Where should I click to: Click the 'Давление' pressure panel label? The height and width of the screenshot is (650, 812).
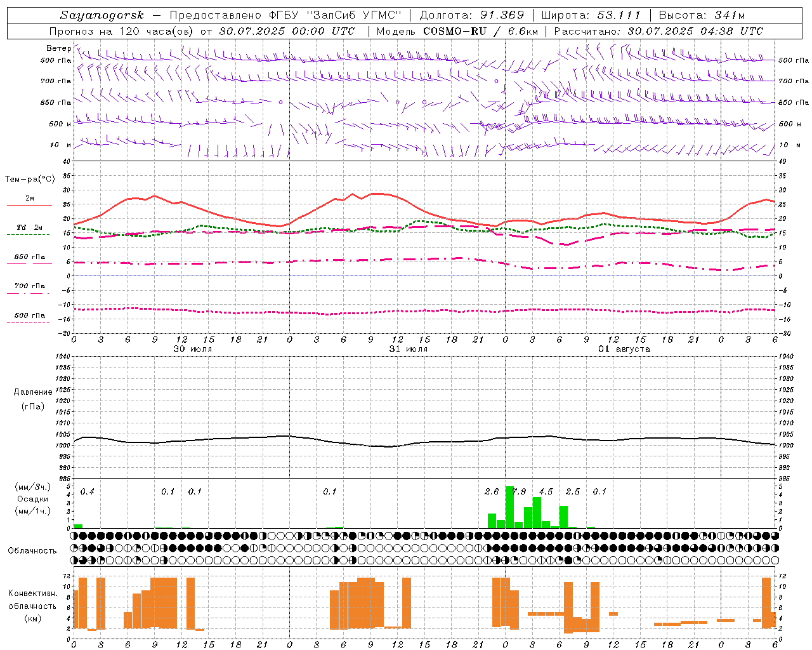[33, 392]
